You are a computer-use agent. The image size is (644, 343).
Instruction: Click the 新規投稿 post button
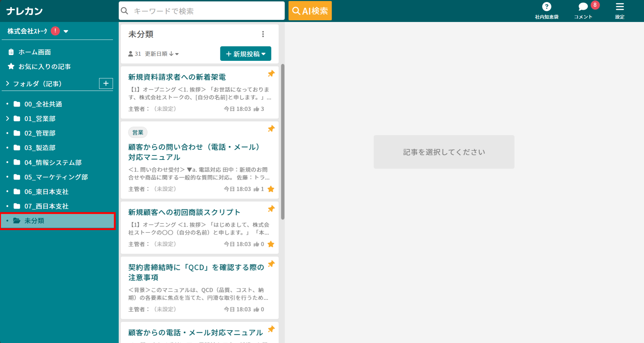pyautogui.click(x=245, y=53)
